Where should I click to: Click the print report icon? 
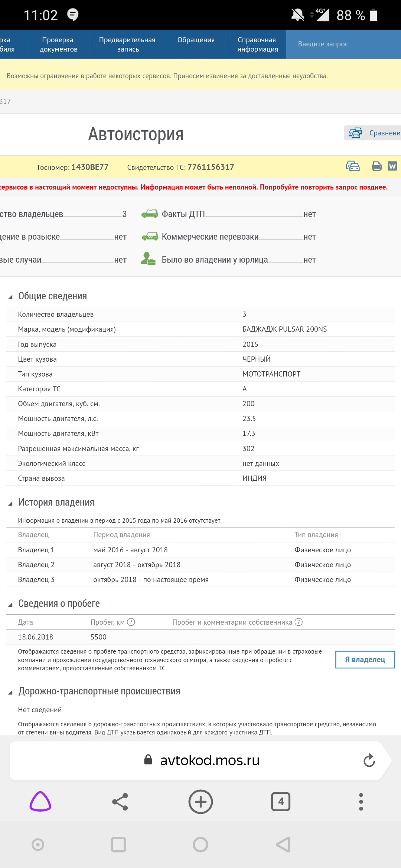(376, 166)
